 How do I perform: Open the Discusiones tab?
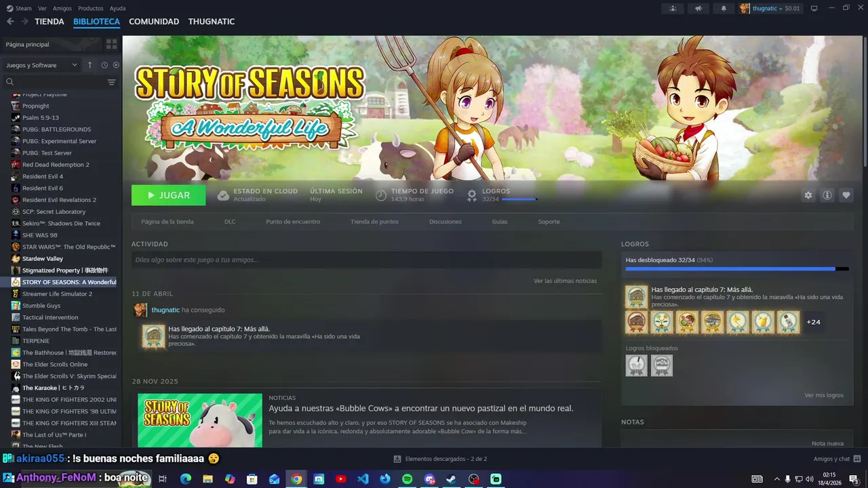pos(446,222)
